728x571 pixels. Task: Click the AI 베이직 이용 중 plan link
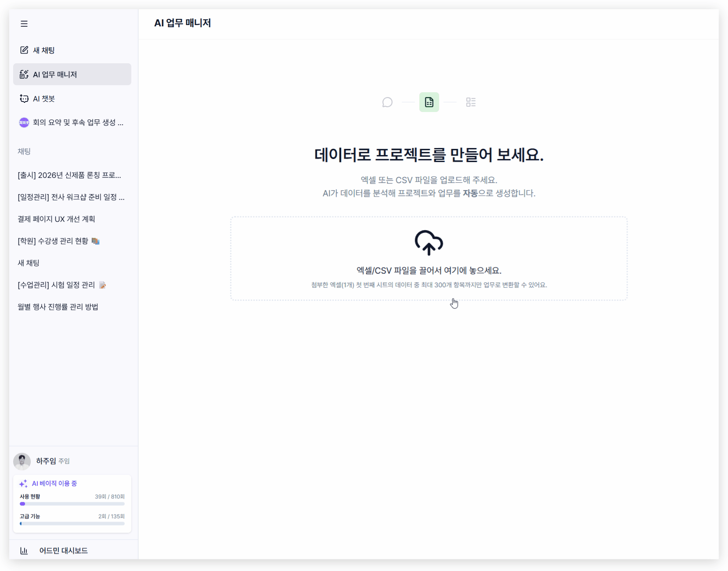pos(54,483)
